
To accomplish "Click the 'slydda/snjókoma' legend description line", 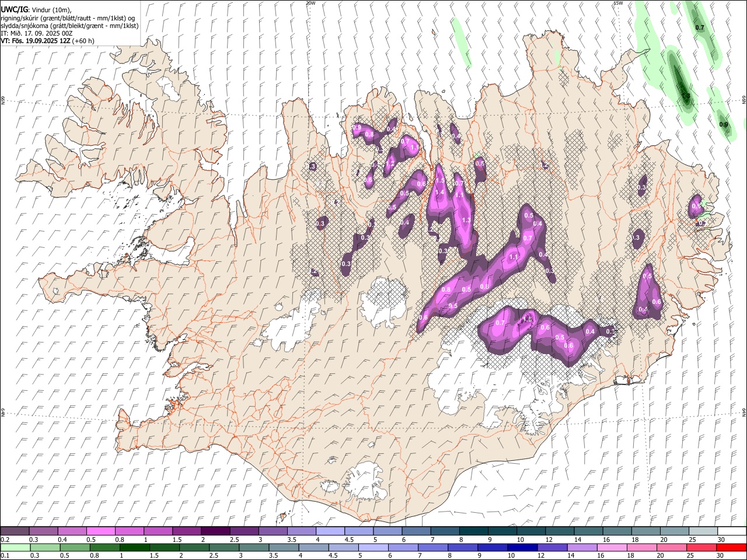I will click(69, 26).
